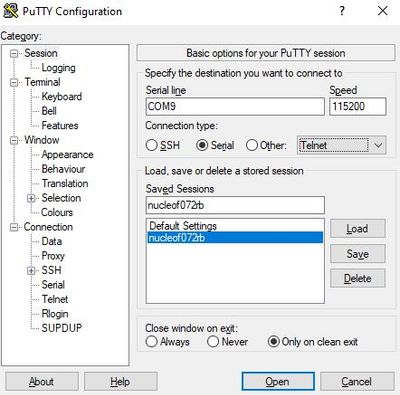The width and height of the screenshot is (400, 395).
Task: Set close window on exit to Never
Action: click(x=213, y=342)
